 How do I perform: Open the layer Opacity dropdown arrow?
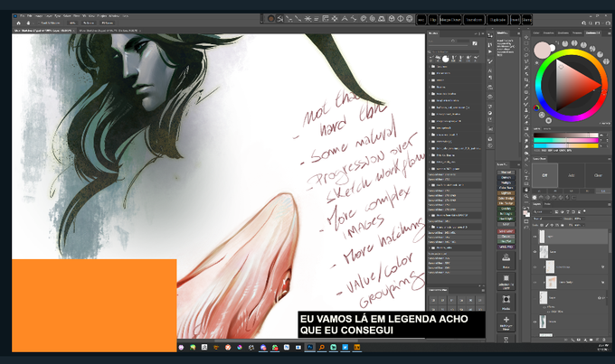click(x=583, y=219)
